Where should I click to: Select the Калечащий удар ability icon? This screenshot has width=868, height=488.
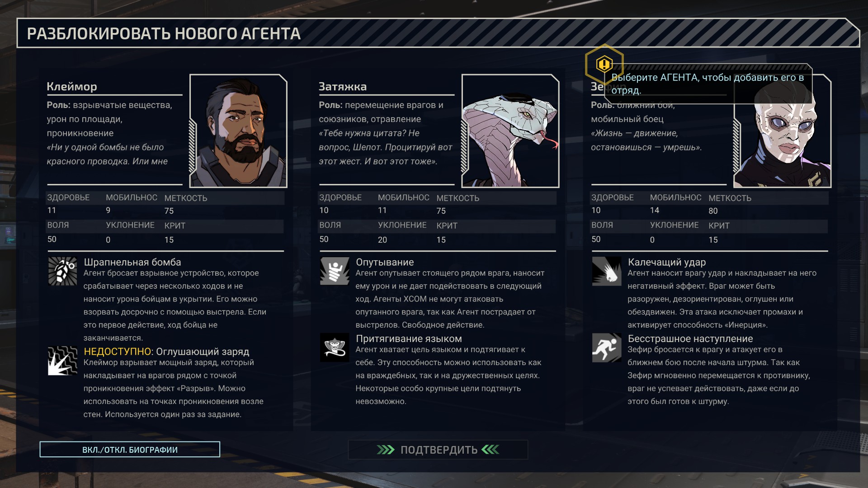coord(607,271)
